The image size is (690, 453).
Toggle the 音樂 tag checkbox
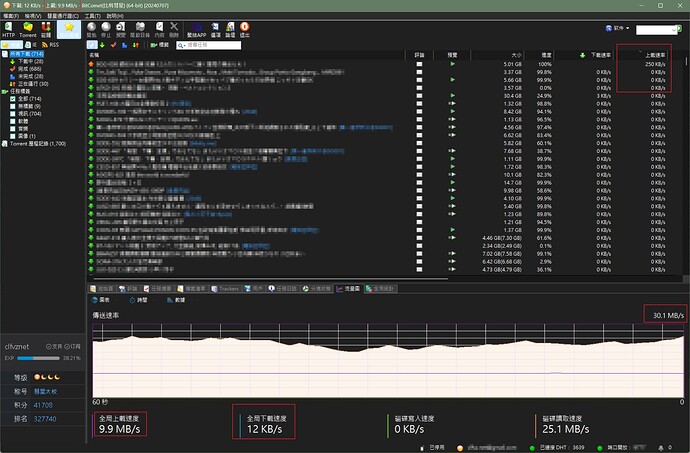13,129
